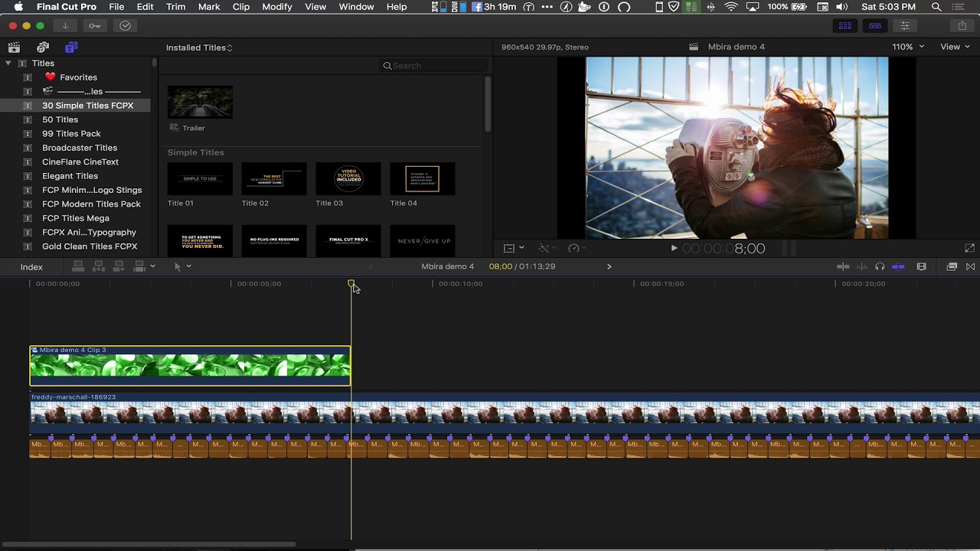The image size is (980, 551).
Task: Show the Libraries sidebar clapperboard icon
Action: point(14,47)
